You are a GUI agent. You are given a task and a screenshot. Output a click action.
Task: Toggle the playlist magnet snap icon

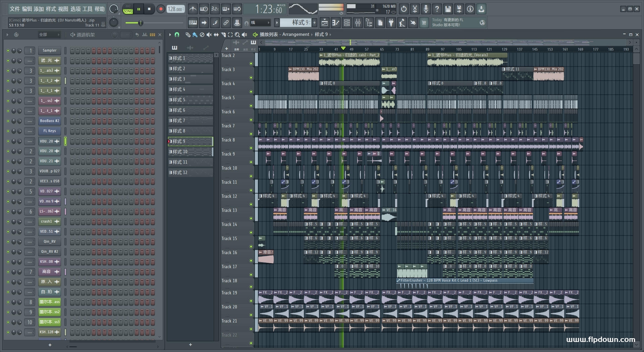pos(177,35)
